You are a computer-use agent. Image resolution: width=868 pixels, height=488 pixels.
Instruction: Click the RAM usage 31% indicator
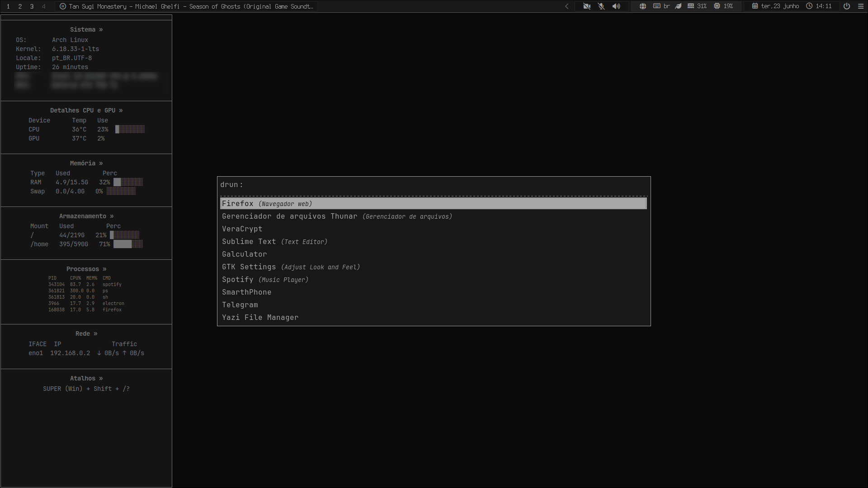[x=697, y=6]
